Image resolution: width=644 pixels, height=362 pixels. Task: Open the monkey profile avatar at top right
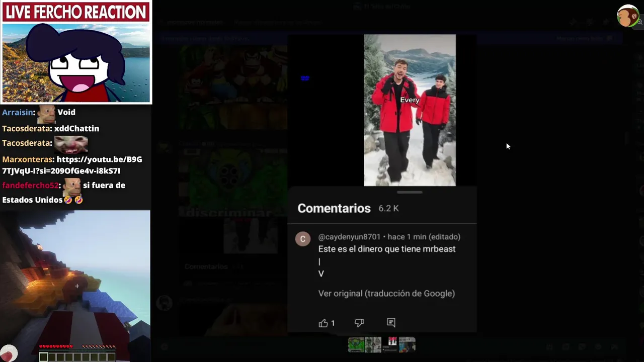[x=627, y=16]
